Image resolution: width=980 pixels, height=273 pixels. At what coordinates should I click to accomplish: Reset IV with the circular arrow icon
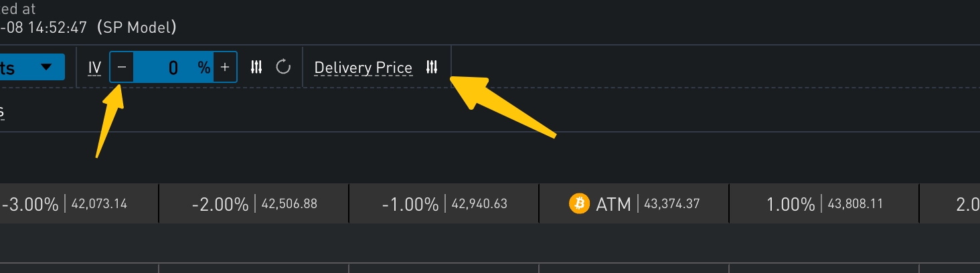(284, 67)
